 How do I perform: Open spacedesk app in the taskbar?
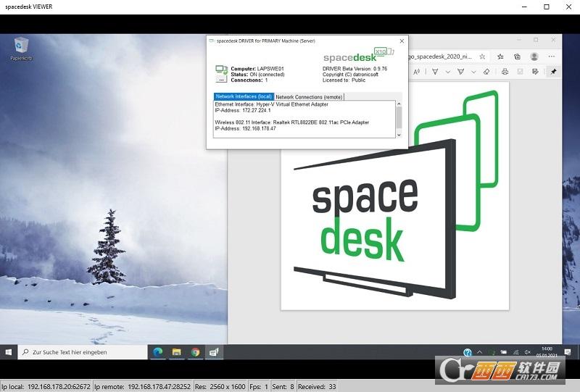point(214,352)
